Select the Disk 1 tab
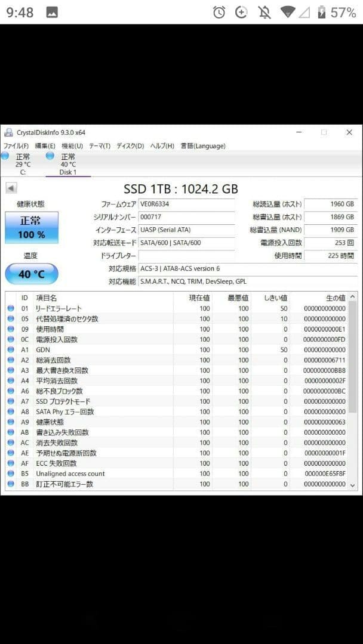 tap(68, 165)
